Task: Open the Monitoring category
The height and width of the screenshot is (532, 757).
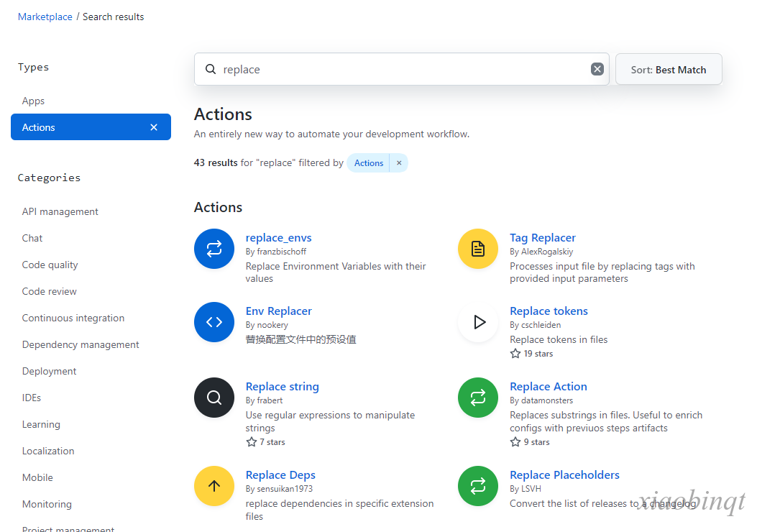Action: [x=47, y=503]
